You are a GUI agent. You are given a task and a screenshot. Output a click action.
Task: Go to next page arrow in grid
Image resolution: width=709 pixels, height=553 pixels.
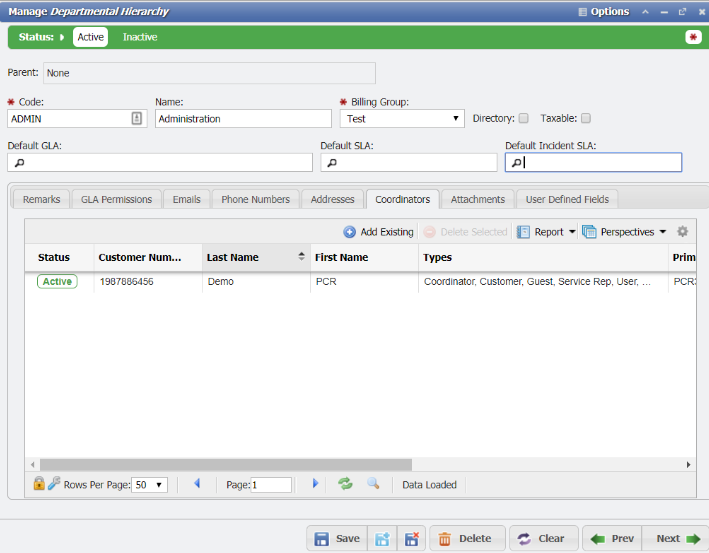(316, 484)
